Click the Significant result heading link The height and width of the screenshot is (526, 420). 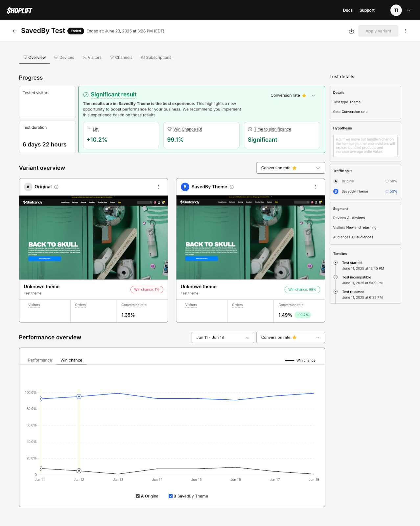[114, 95]
